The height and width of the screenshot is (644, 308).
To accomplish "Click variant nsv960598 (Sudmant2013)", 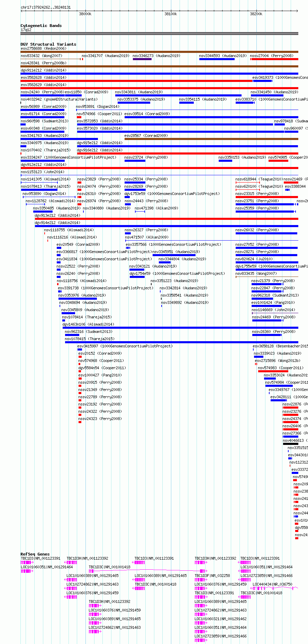I will click(x=45, y=121).
